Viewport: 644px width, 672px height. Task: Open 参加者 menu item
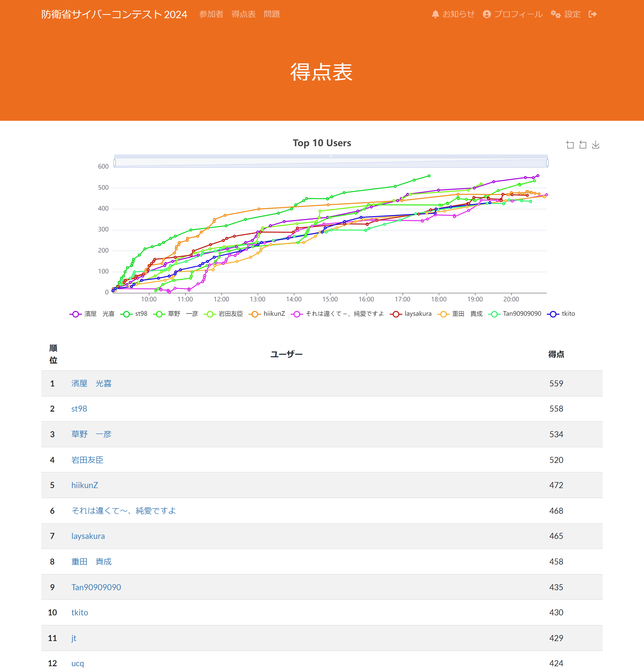point(211,14)
